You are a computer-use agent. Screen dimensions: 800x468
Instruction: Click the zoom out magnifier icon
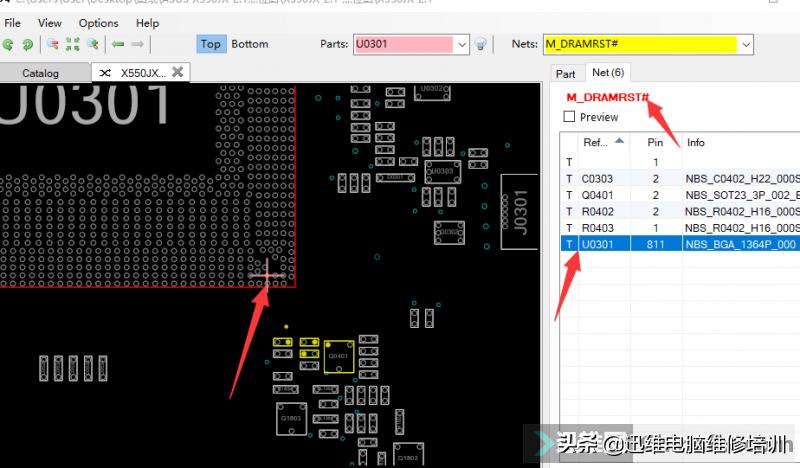53,44
